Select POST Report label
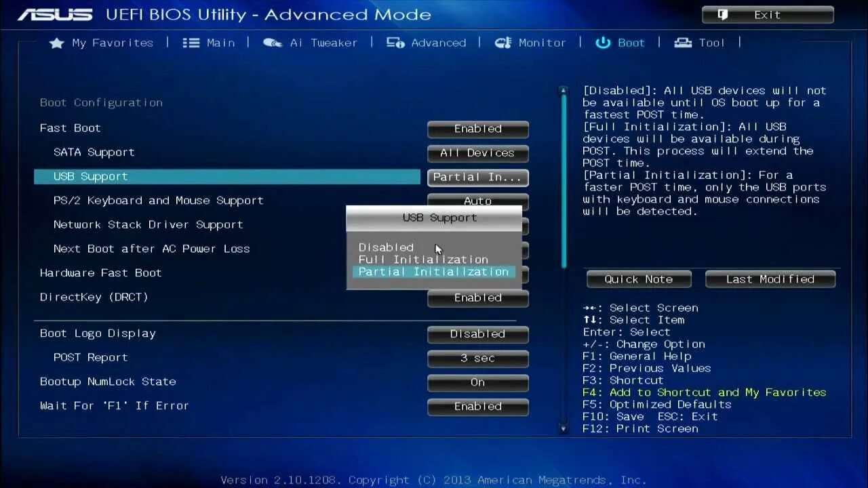The height and width of the screenshot is (488, 868). (90, 357)
